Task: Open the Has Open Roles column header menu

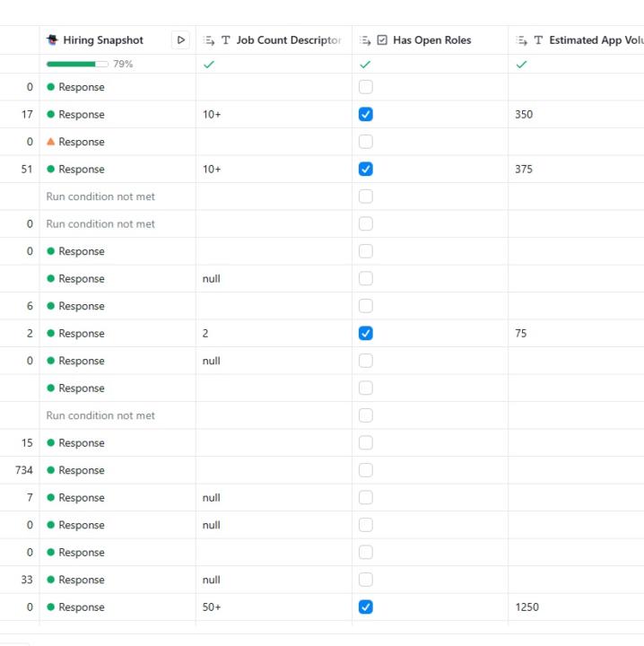Action: click(x=431, y=40)
